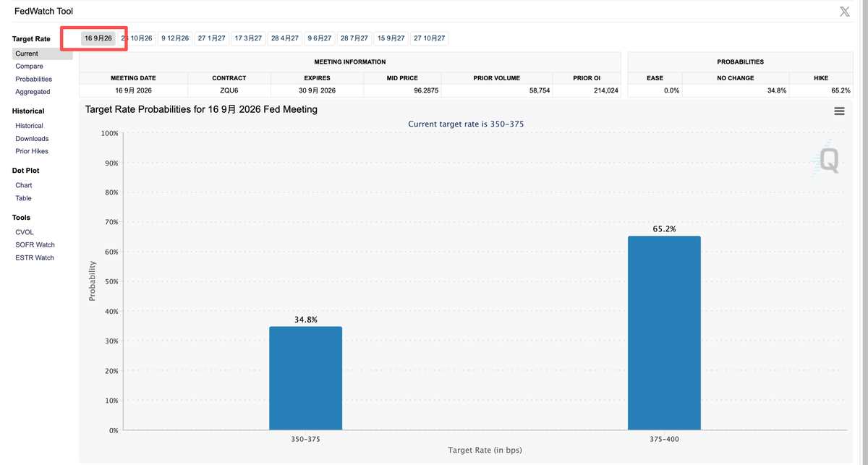Click the 214,024 prior OI cell

(586, 90)
